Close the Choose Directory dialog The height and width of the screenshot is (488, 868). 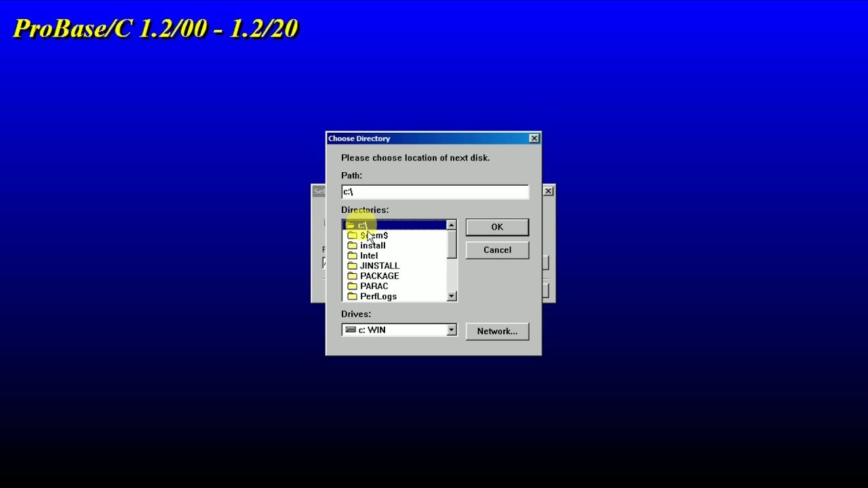[534, 138]
